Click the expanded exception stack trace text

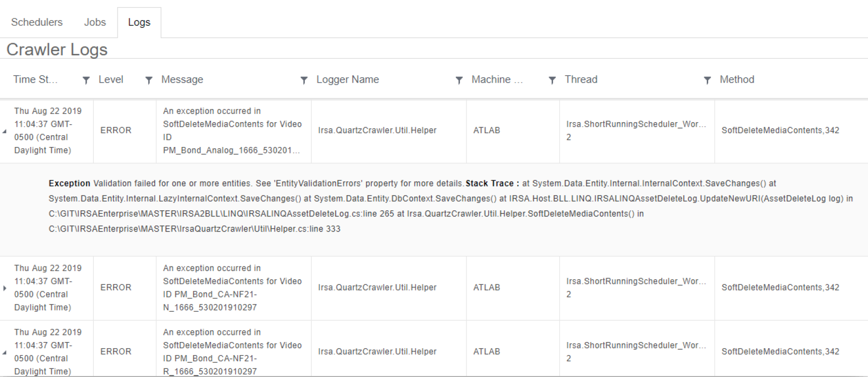(451, 206)
